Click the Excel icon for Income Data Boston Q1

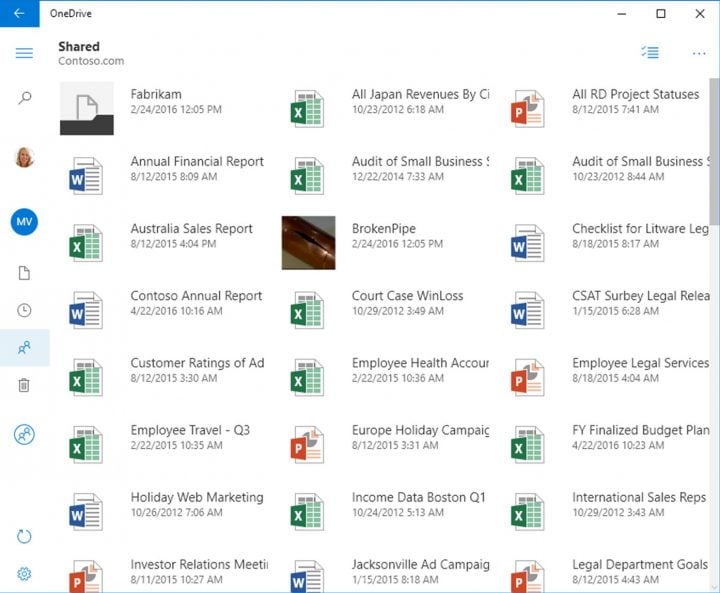click(x=307, y=512)
